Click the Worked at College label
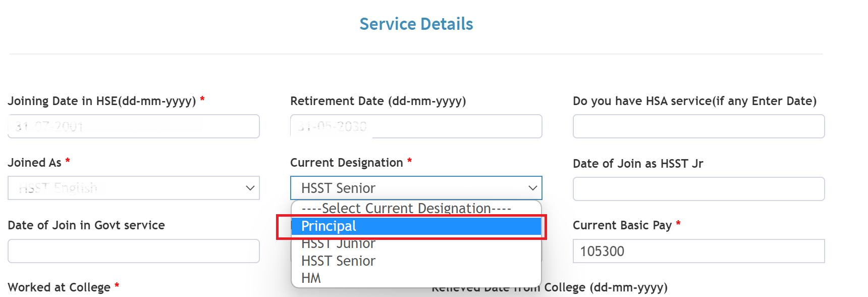The image size is (868, 297). point(59,287)
